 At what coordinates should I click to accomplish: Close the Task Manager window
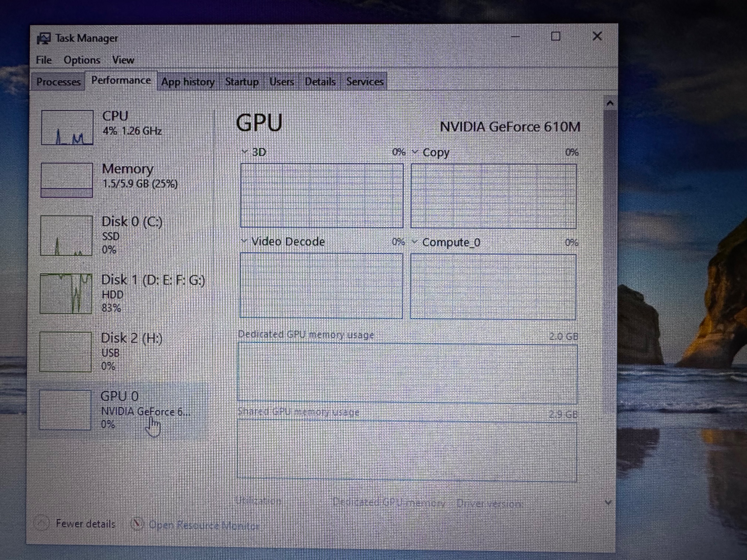click(x=597, y=36)
